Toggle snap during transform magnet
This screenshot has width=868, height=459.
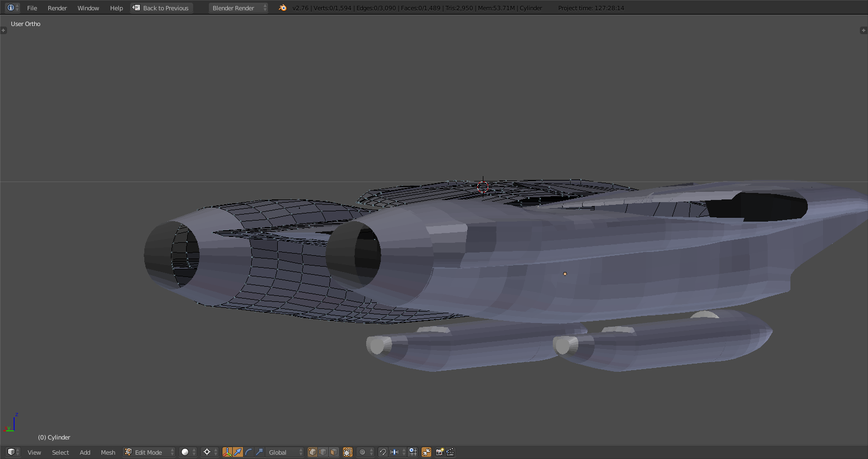coord(383,452)
